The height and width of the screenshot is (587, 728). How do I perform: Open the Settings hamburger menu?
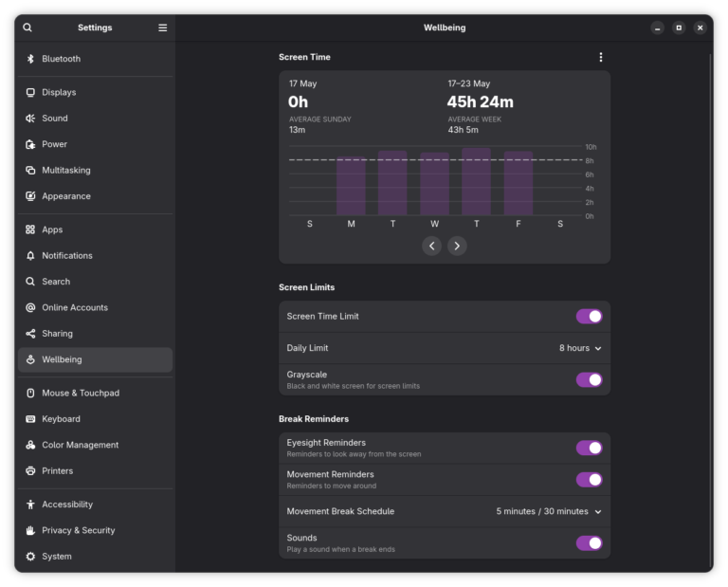(162, 28)
